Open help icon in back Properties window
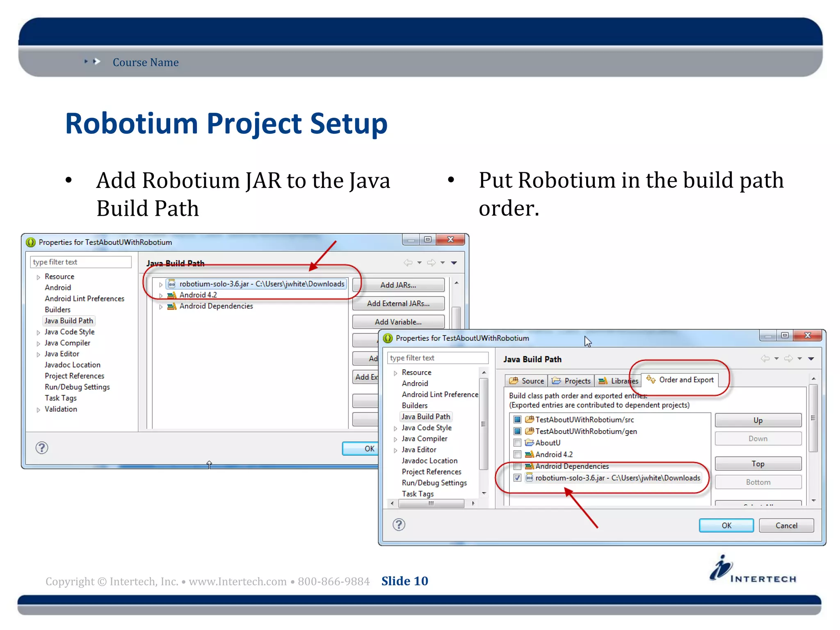Screen dimensions: 840x630 click(x=42, y=447)
